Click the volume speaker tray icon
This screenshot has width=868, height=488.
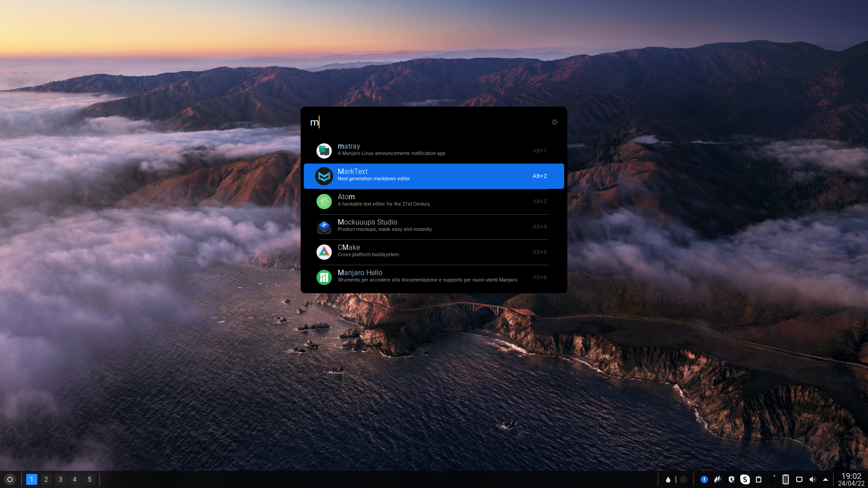coord(812,479)
